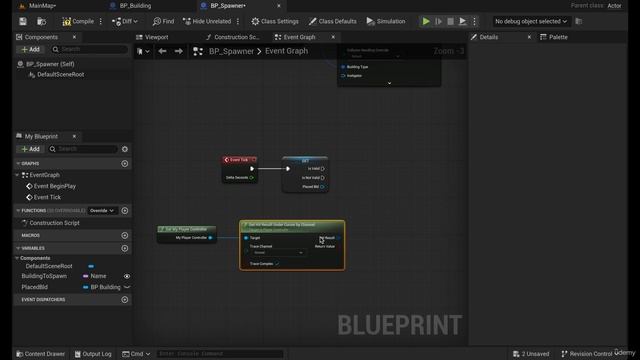The height and width of the screenshot is (360, 640).
Task: Add a new graph with plus icon
Action: (x=125, y=164)
